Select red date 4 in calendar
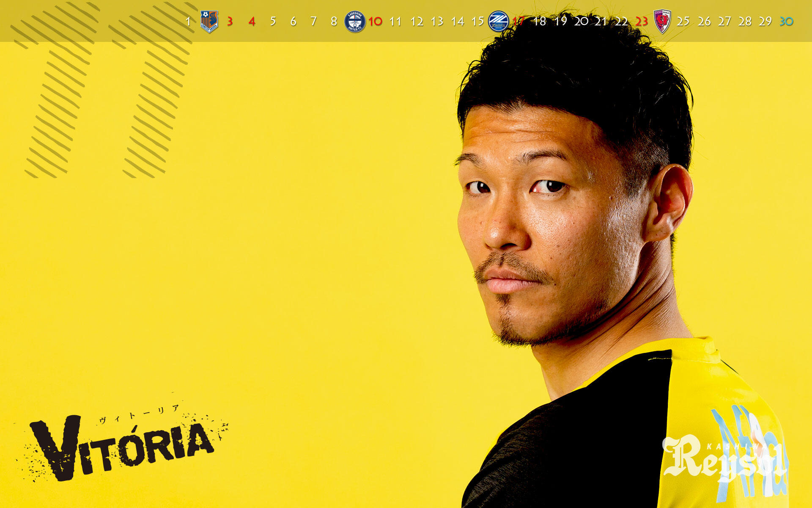Viewport: 812px width, 508px height. tap(252, 21)
